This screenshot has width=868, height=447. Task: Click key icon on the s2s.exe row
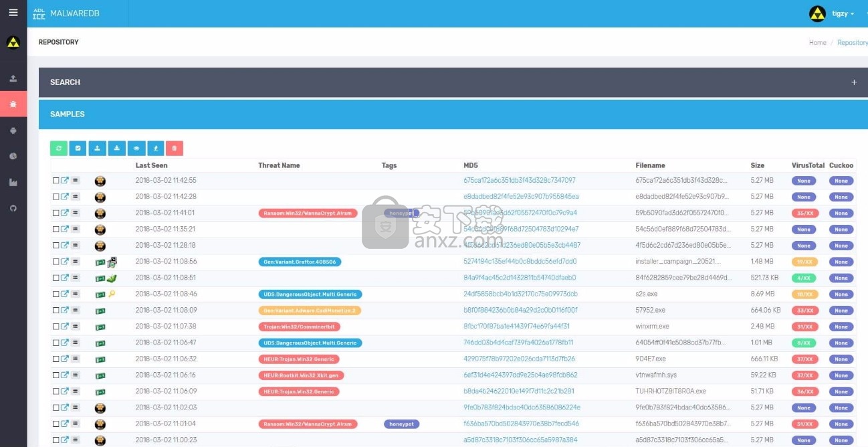112,294
